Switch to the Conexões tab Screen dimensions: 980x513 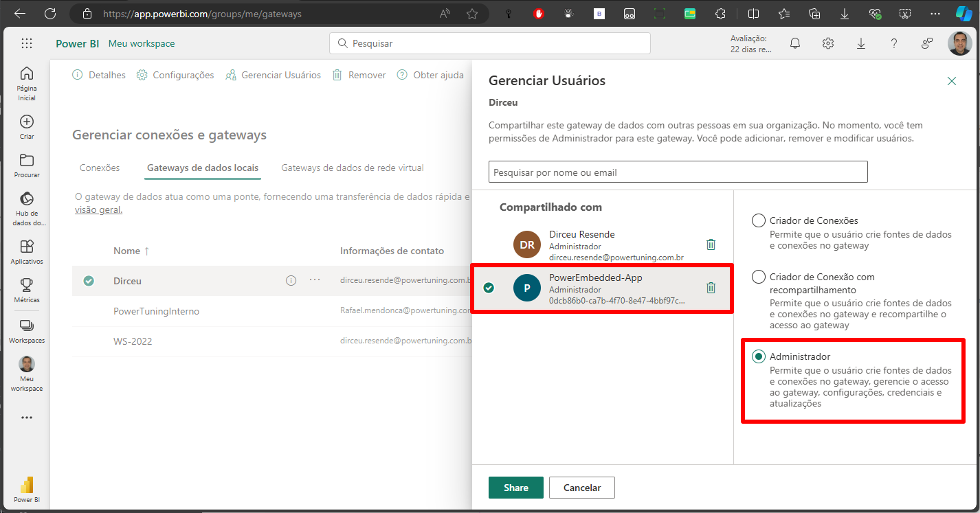click(x=100, y=168)
